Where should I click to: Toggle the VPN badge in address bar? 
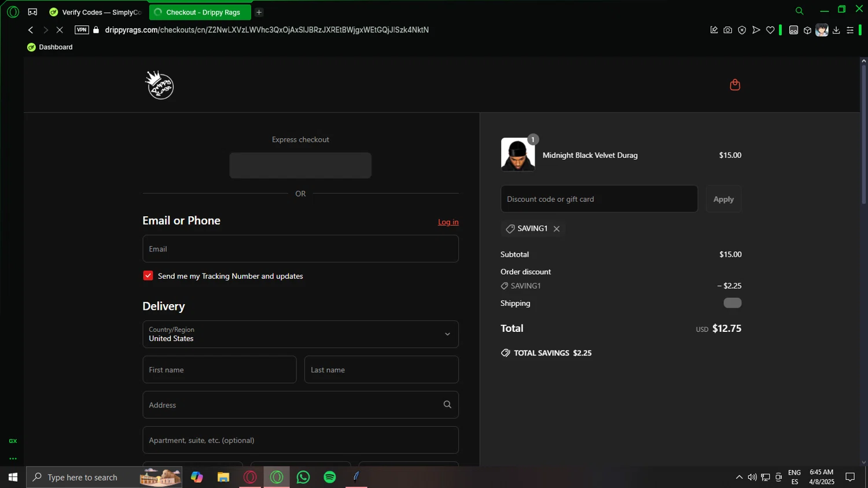[x=82, y=30]
